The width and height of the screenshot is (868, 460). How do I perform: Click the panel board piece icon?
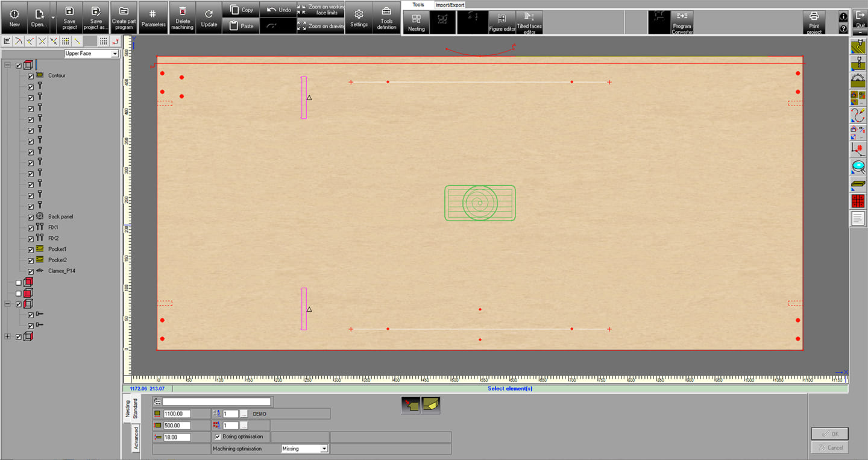pyautogui.click(x=858, y=184)
